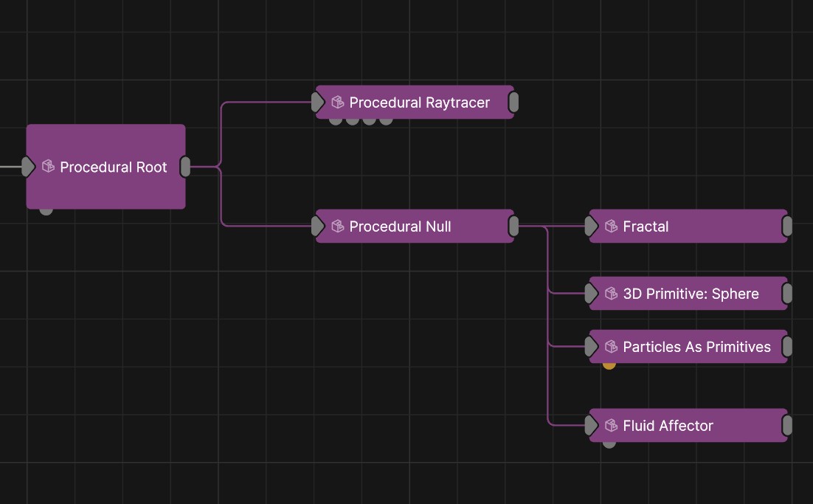Screen dimensions: 813x504
Task: Click the cube icon on the Fluid Affector node
Action: [611, 426]
